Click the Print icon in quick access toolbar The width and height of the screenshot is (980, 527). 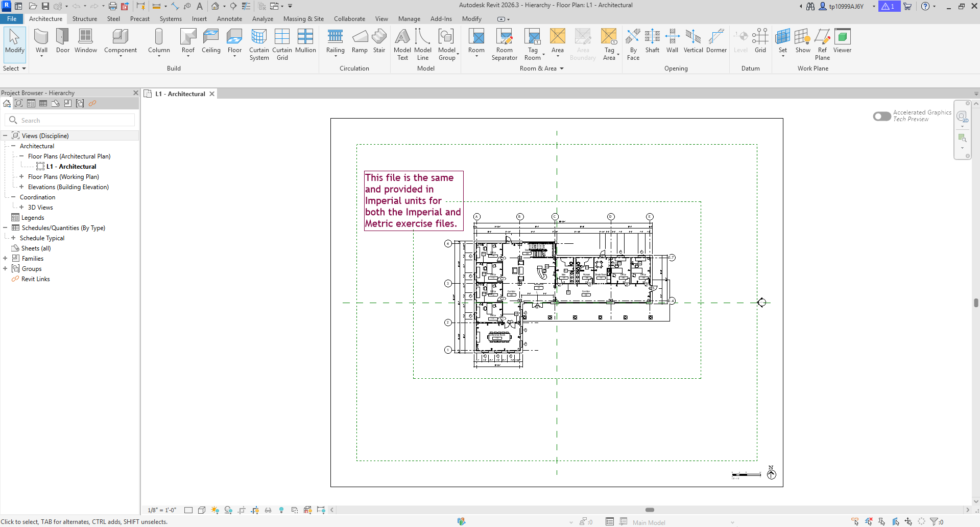click(x=113, y=6)
